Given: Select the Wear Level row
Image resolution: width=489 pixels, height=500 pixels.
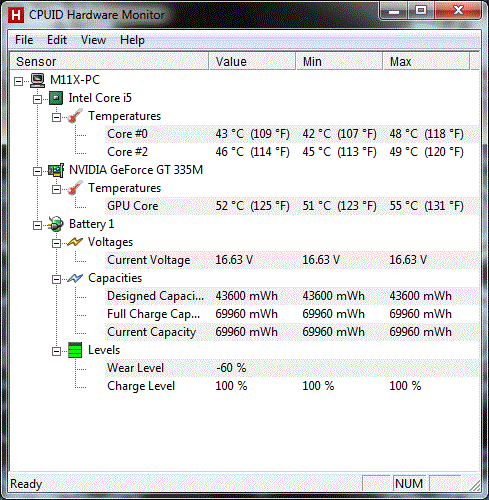Looking at the screenshot, I should (292, 368).
